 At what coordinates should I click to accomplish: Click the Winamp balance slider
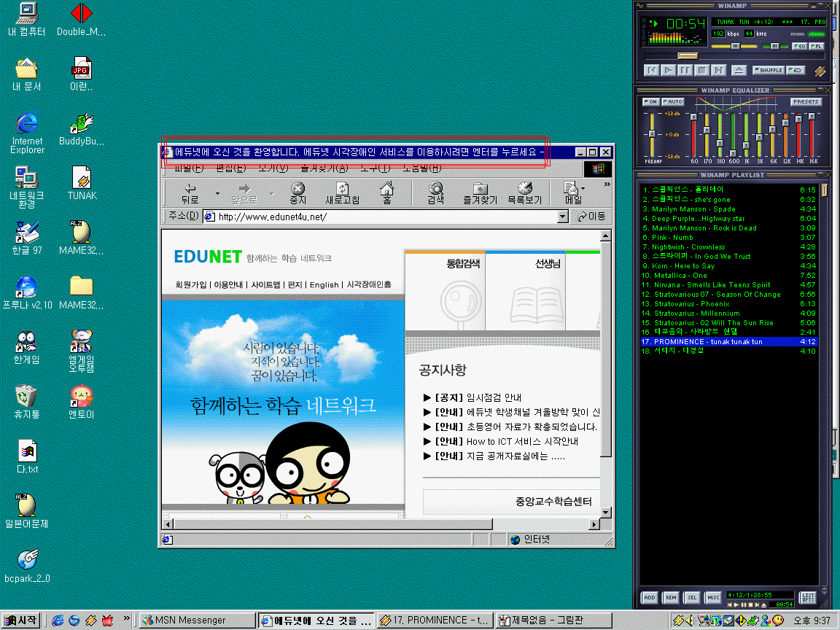coord(774,46)
